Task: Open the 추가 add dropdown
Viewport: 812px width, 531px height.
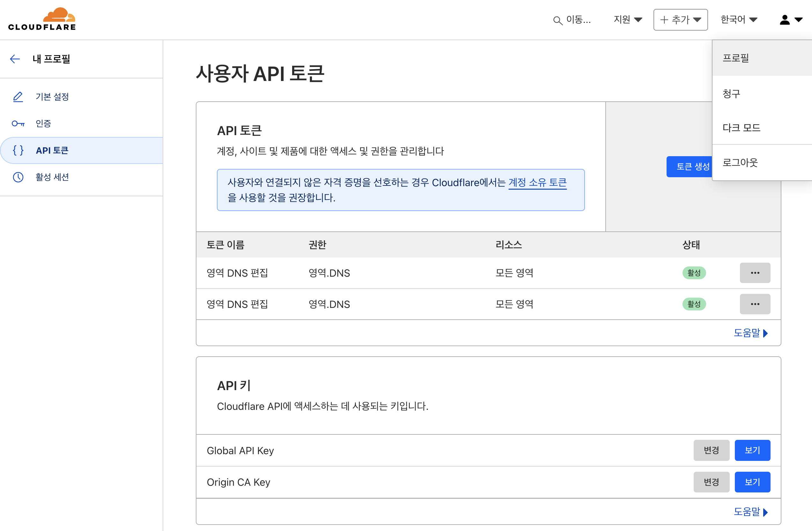Action: click(x=680, y=20)
